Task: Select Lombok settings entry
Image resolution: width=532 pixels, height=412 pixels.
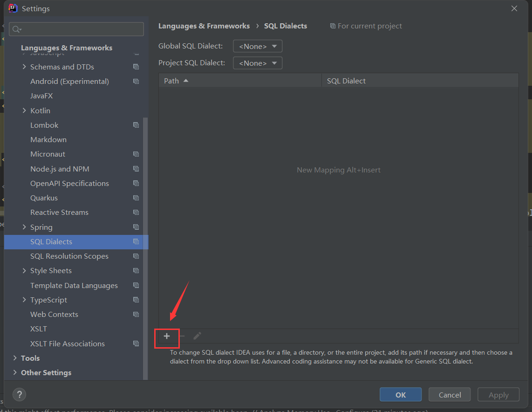Action: coord(44,125)
